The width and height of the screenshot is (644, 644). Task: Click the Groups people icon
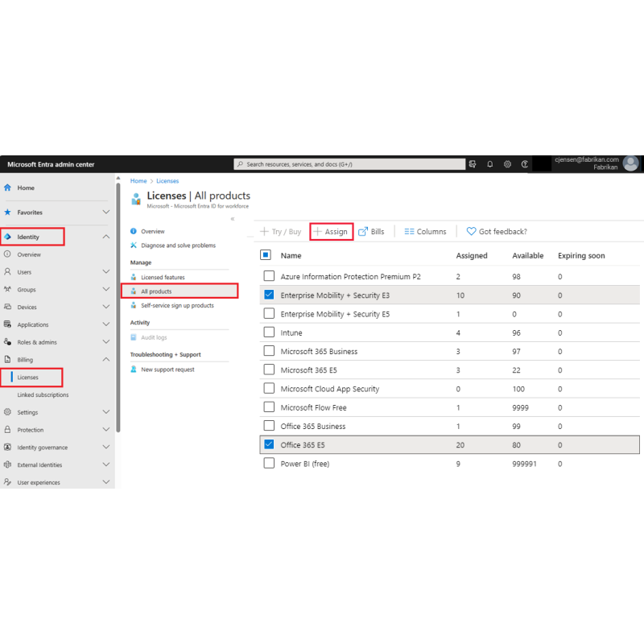[x=7, y=290]
